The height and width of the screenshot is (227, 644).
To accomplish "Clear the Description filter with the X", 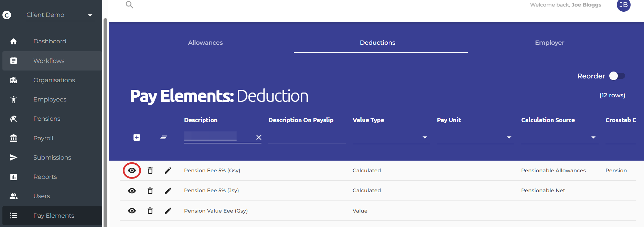I will 259,138.
